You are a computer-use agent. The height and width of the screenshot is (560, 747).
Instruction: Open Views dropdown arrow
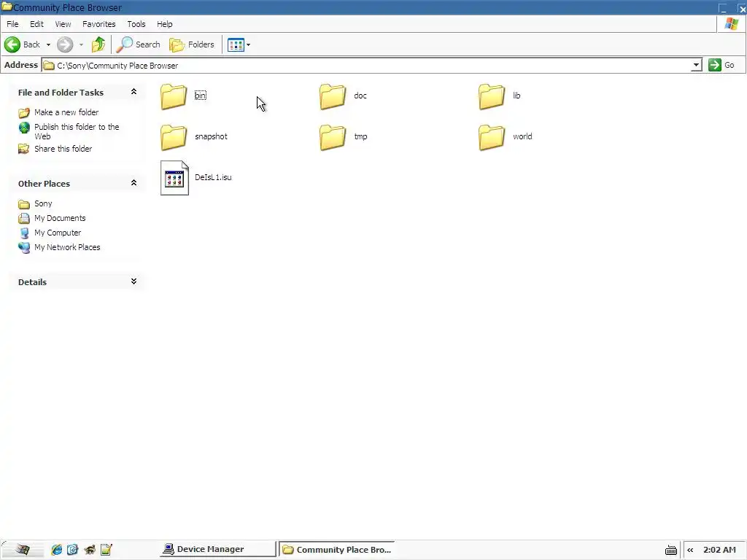click(x=248, y=44)
